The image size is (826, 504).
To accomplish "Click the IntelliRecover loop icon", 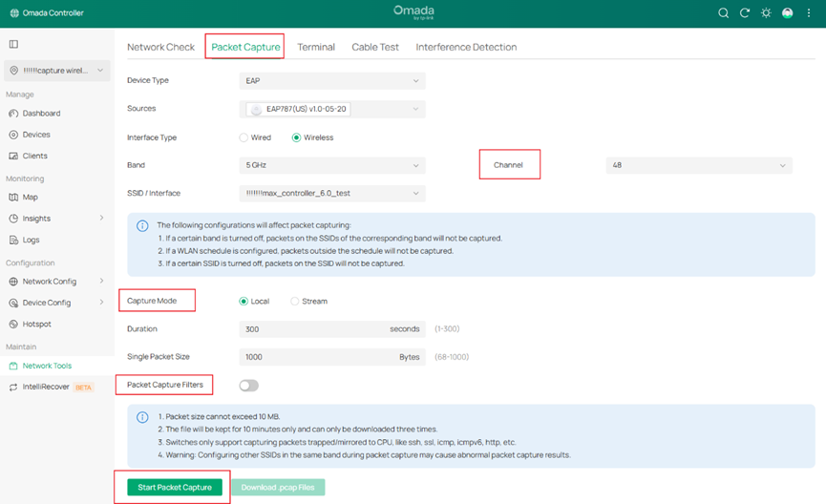I will coord(13,388).
